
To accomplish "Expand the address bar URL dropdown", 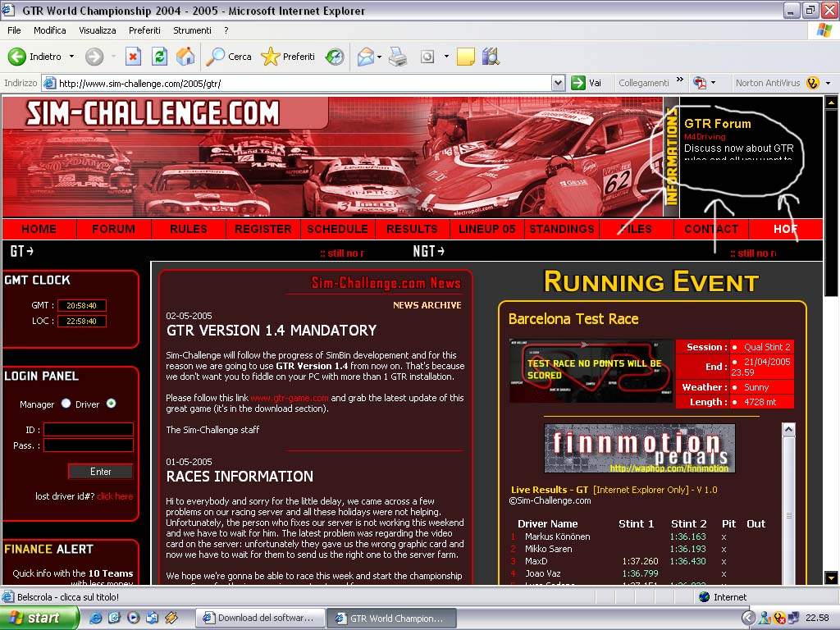I will point(558,83).
